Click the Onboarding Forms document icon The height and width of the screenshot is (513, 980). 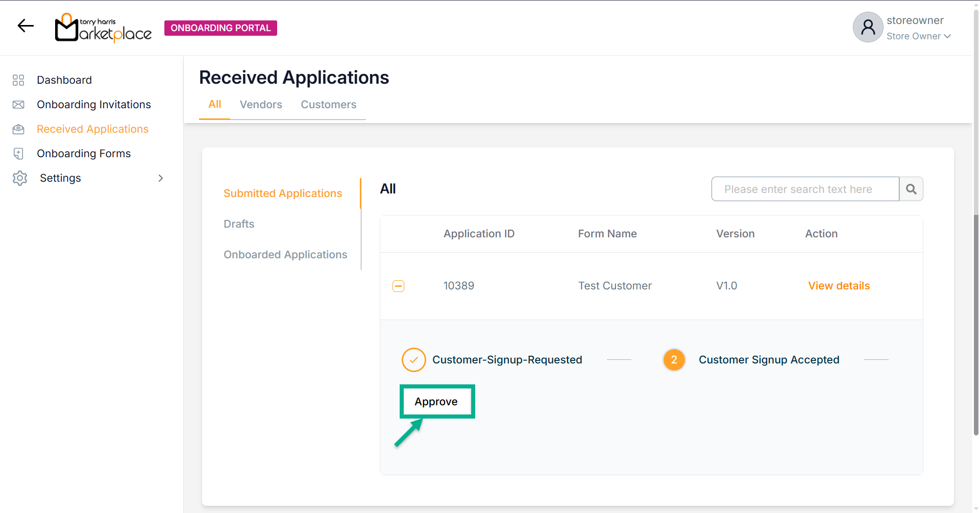pyautogui.click(x=18, y=154)
